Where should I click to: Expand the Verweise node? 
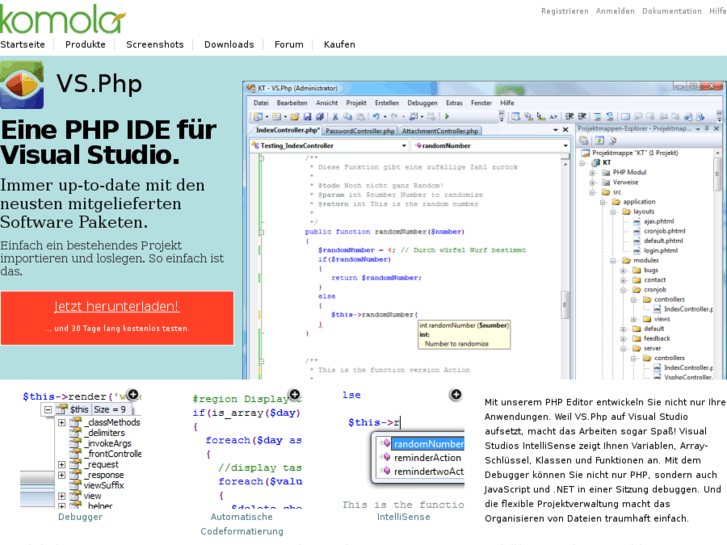tap(593, 182)
